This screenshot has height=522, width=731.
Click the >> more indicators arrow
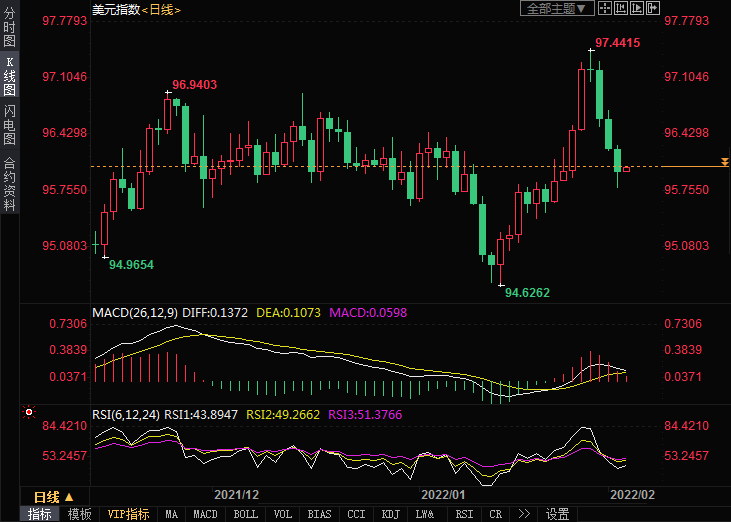(x=523, y=514)
